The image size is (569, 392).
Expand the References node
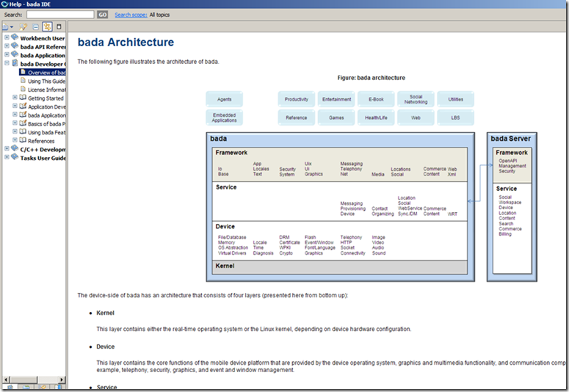[15, 140]
